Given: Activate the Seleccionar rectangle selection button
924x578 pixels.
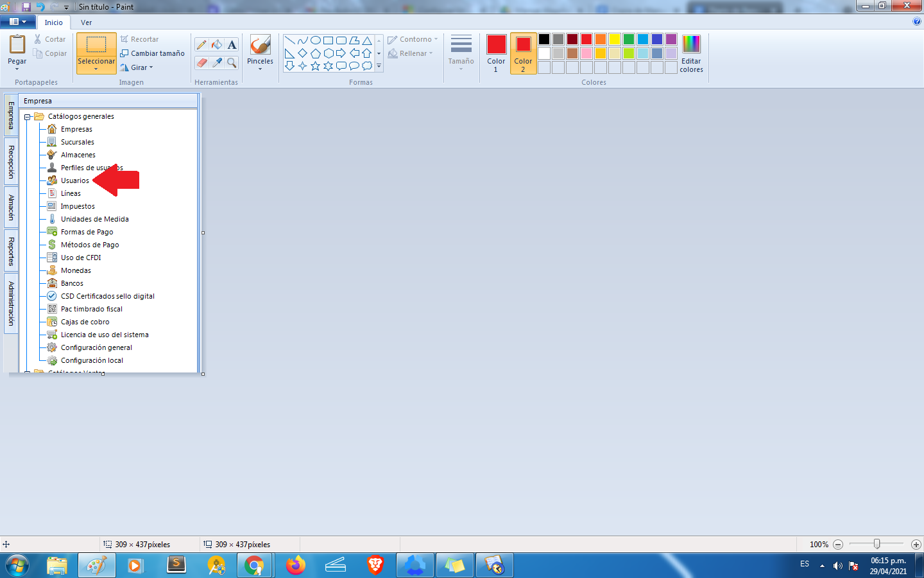Looking at the screenshot, I should 96,45.
